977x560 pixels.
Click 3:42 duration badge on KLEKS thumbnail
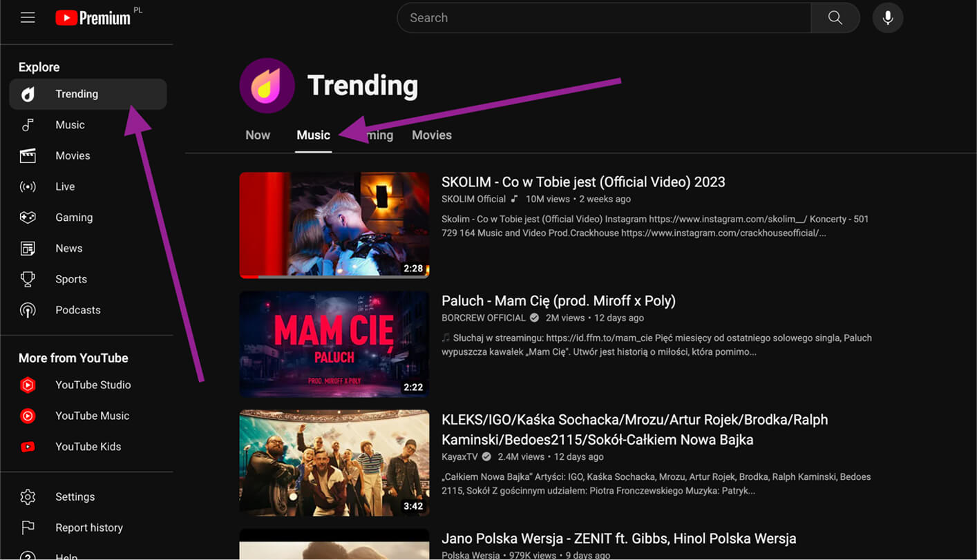pos(413,506)
